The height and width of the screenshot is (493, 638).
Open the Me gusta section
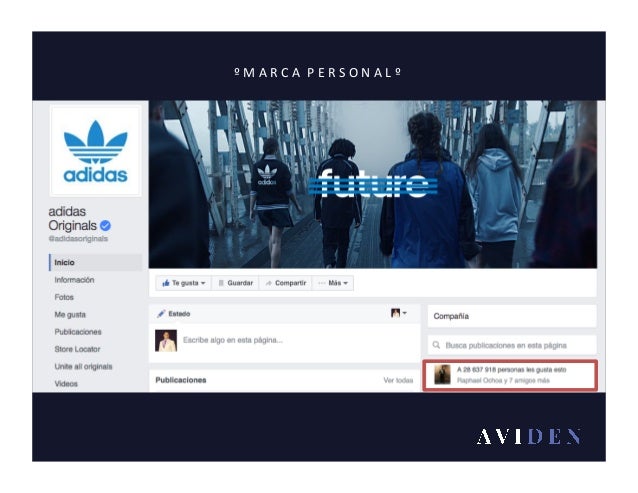(x=70, y=314)
